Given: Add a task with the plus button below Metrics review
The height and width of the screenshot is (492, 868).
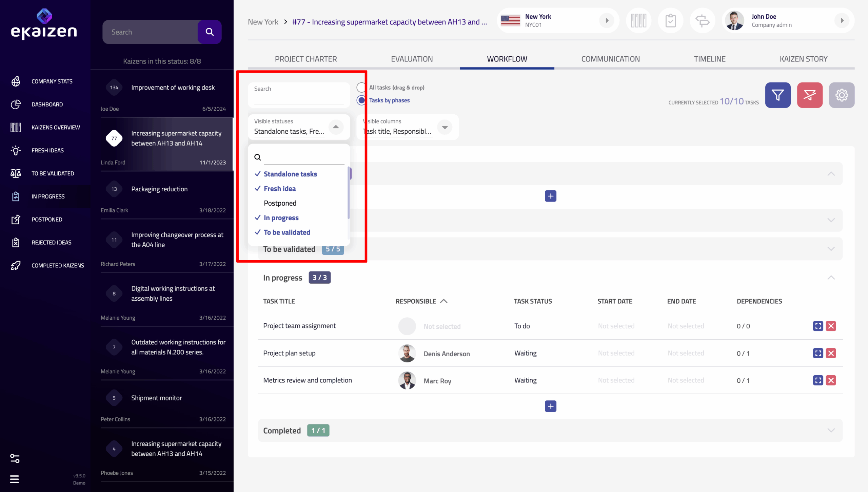Looking at the screenshot, I should pos(550,406).
